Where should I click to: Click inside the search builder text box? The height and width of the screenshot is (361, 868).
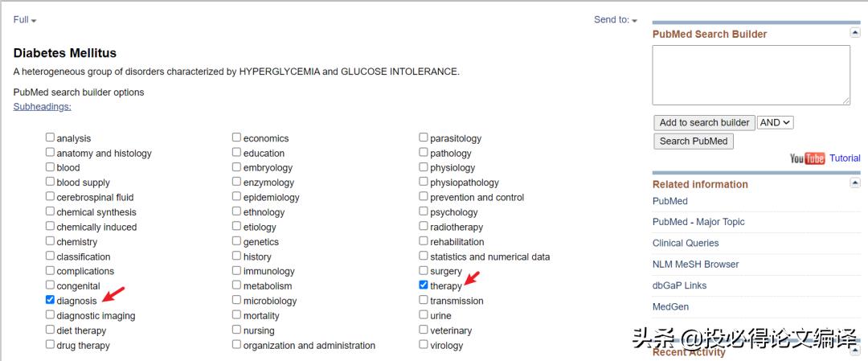tap(751, 75)
